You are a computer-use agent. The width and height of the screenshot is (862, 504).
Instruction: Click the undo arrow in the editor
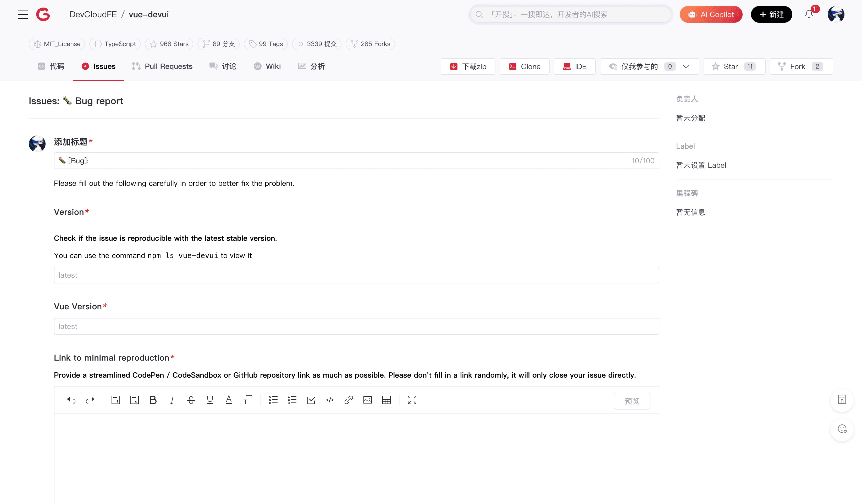pyautogui.click(x=71, y=400)
